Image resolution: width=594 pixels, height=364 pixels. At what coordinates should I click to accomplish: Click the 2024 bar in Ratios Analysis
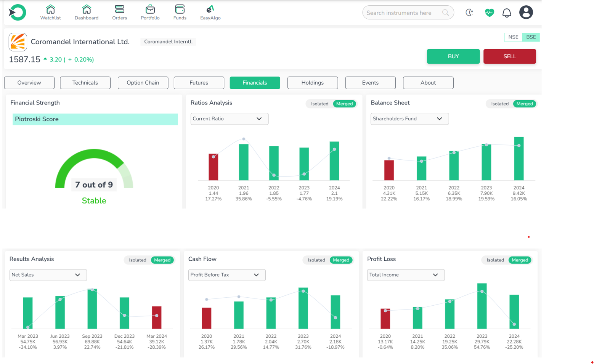tap(334, 161)
